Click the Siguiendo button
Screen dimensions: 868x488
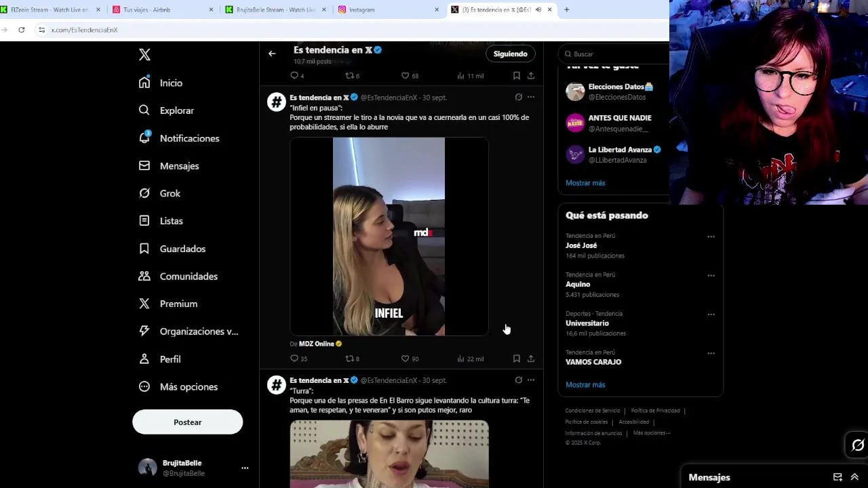coord(510,54)
